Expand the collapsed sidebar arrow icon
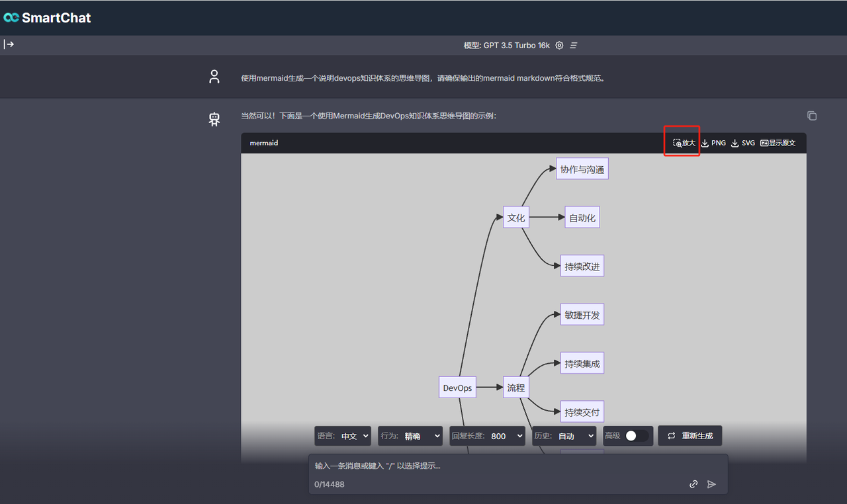 9,44
